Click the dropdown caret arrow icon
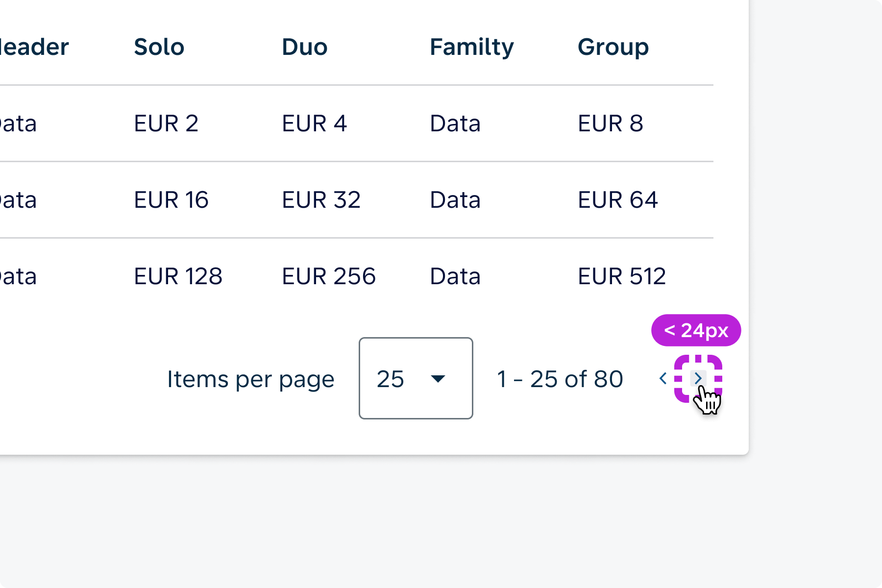The width and height of the screenshot is (882, 588). tap(438, 378)
